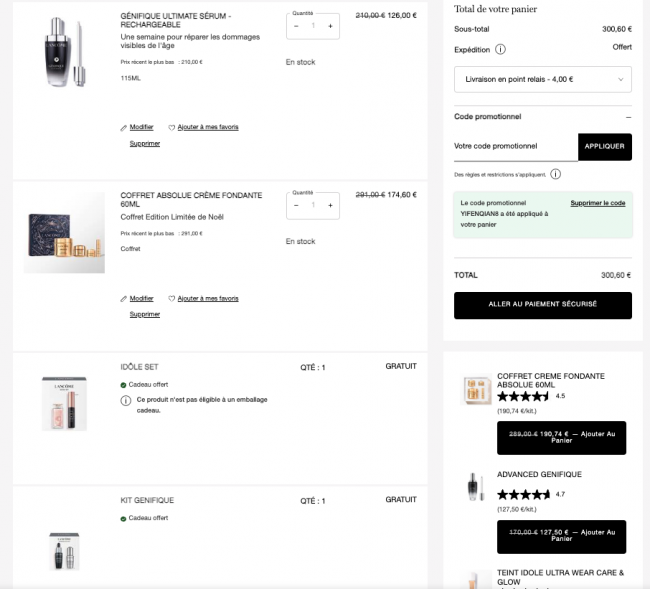Image resolution: width=650 pixels, height=589 pixels.
Task: Open the promo rules and restrictions info icon
Action: tap(555, 174)
